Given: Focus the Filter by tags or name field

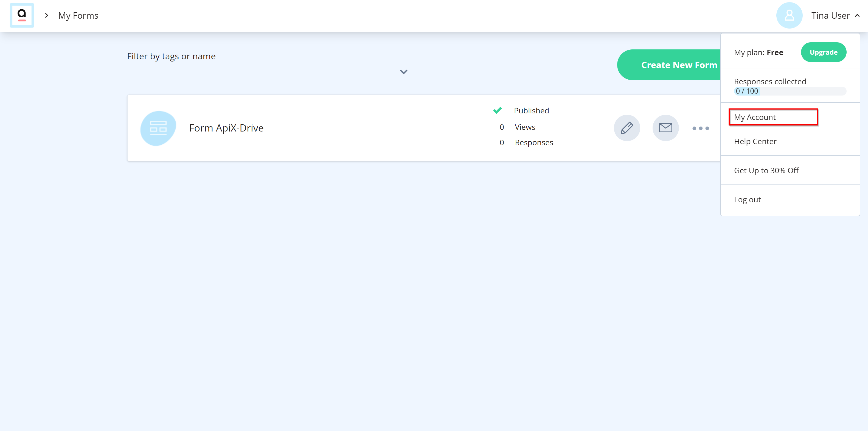Looking at the screenshot, I should pyautogui.click(x=263, y=72).
